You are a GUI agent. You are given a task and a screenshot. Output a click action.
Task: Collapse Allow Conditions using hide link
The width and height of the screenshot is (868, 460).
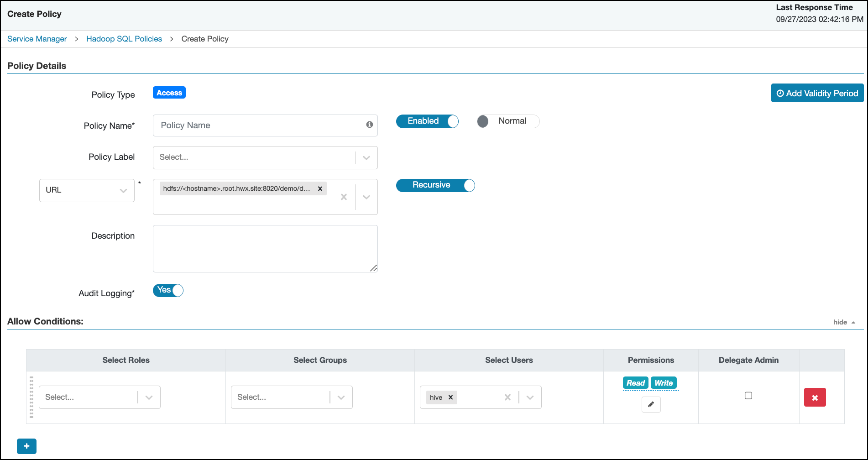[x=840, y=322]
